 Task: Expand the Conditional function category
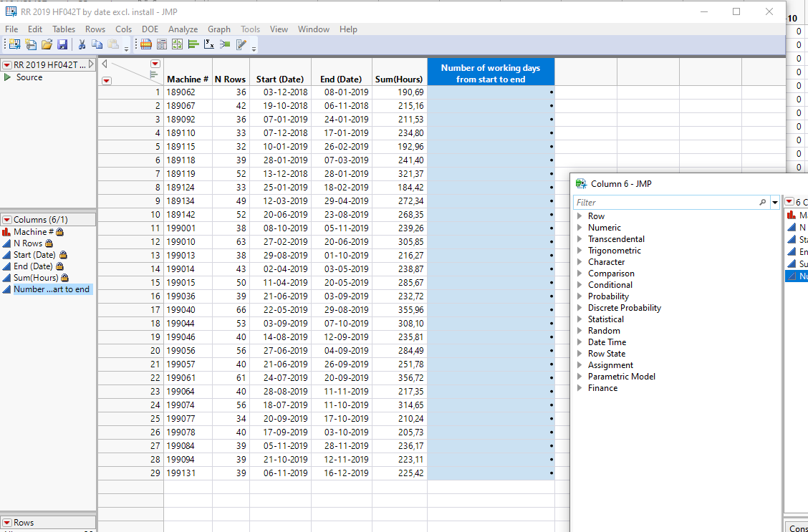tap(579, 285)
